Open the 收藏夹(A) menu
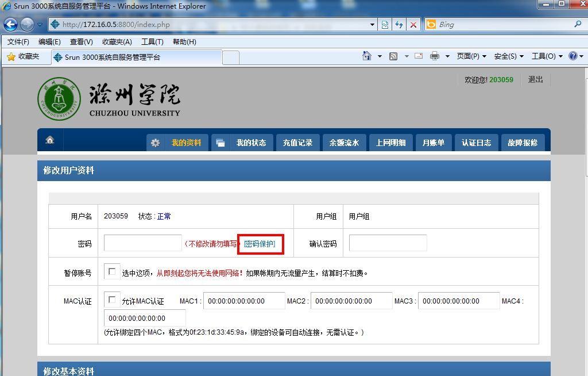This screenshot has width=588, height=376. tap(117, 42)
